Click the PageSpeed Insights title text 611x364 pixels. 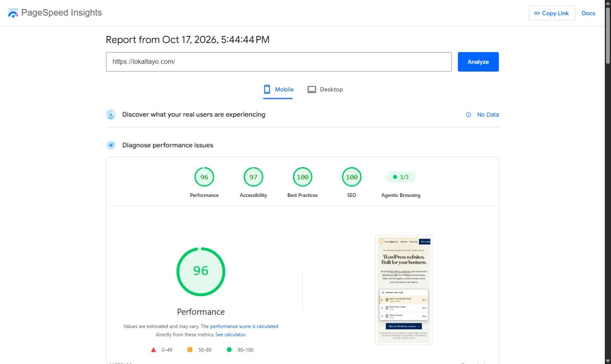[x=62, y=13]
